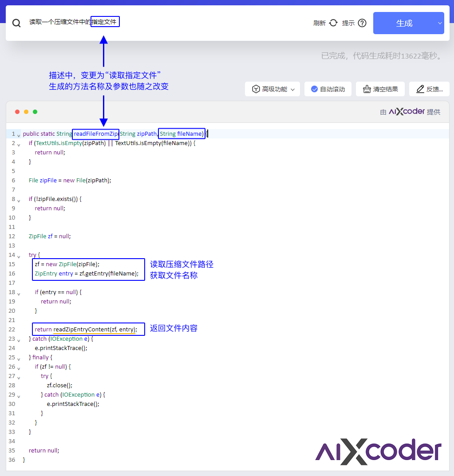Collapse the fold arrow on line 2
This screenshot has height=476, width=454.
pos(19,145)
